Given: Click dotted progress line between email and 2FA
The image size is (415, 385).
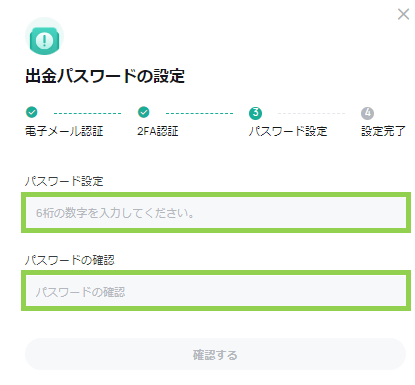Looking at the screenshot, I should pos(87,113).
